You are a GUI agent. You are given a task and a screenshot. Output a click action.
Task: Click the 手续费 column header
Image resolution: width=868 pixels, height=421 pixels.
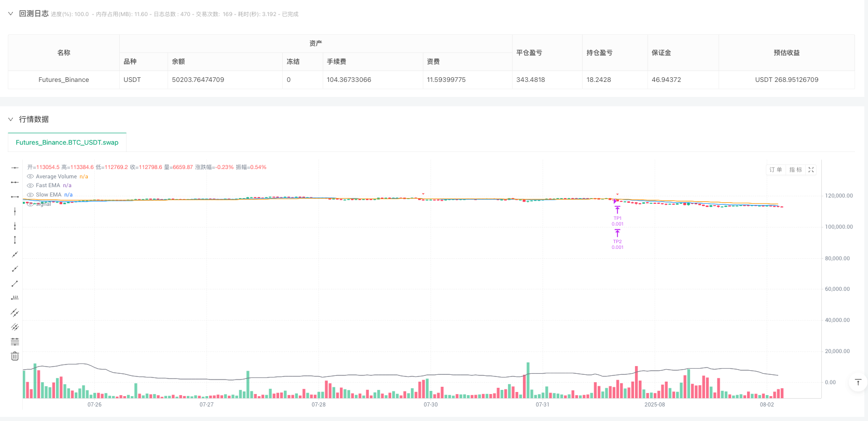pos(373,62)
